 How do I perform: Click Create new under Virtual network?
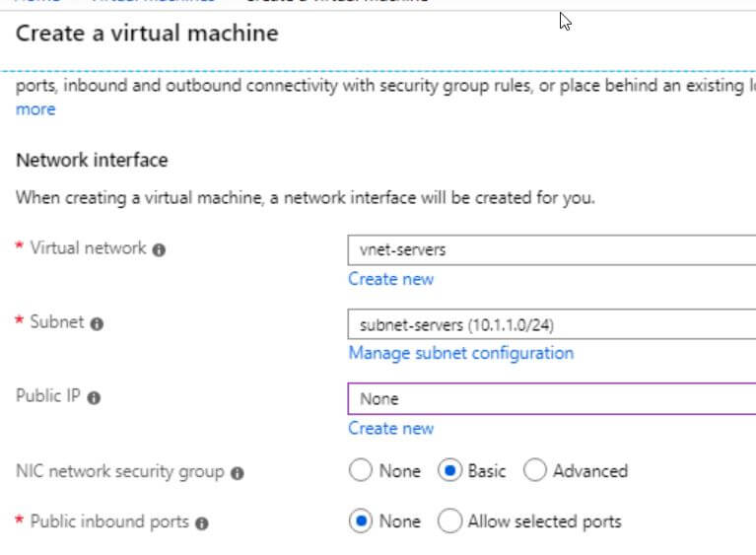[x=391, y=279]
